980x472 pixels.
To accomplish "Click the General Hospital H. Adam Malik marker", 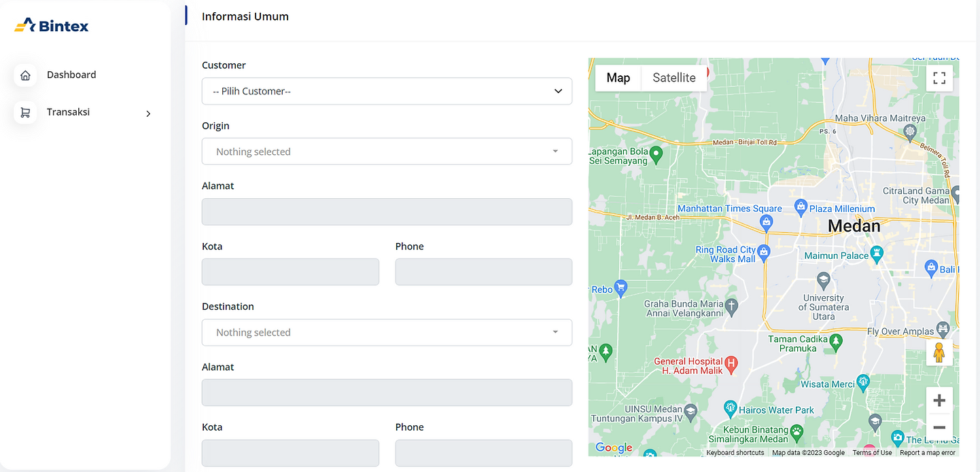I will pyautogui.click(x=731, y=365).
